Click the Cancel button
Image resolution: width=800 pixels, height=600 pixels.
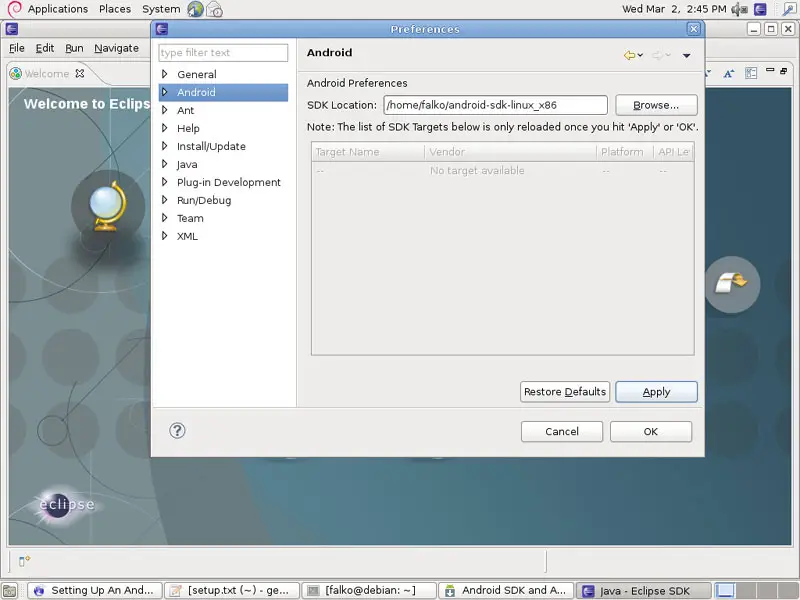point(562,432)
